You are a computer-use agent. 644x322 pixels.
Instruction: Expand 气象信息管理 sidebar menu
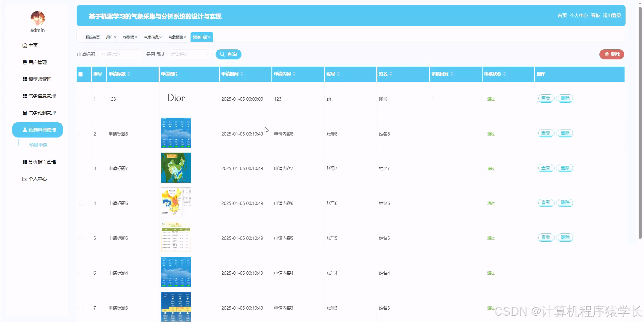click(x=38, y=96)
